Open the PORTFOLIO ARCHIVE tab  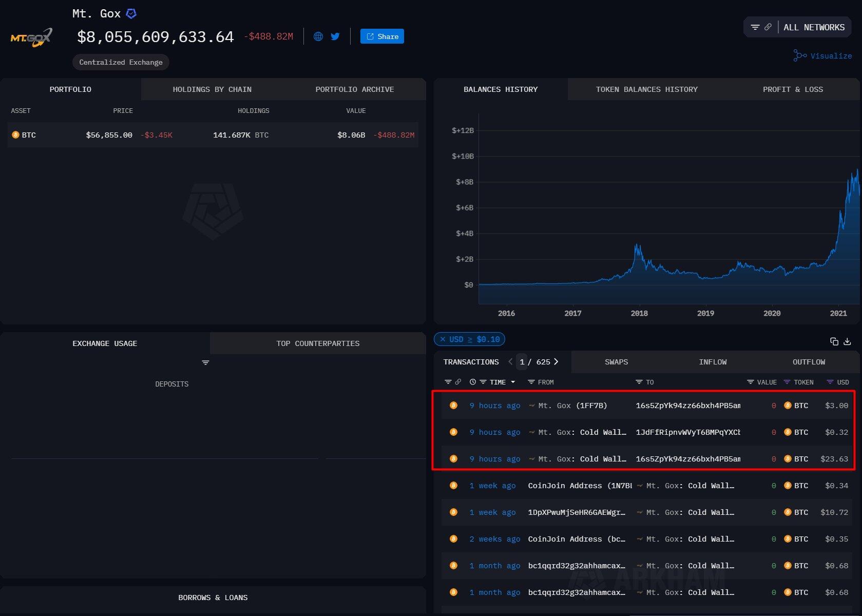(x=355, y=89)
